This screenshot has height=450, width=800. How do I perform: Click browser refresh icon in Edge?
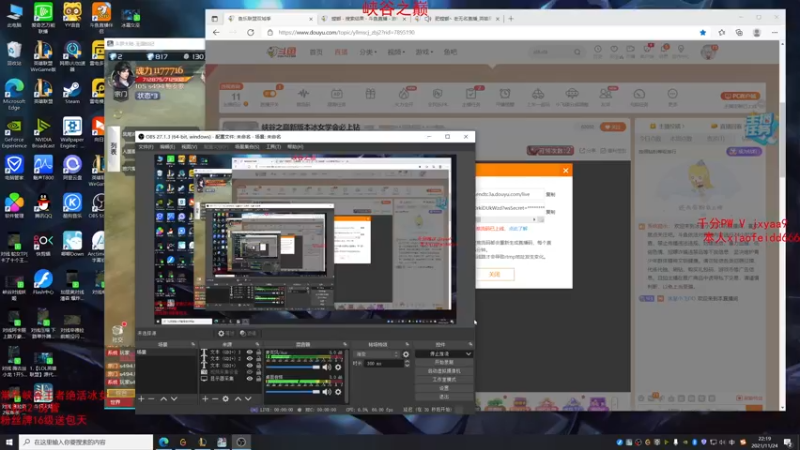[251, 32]
